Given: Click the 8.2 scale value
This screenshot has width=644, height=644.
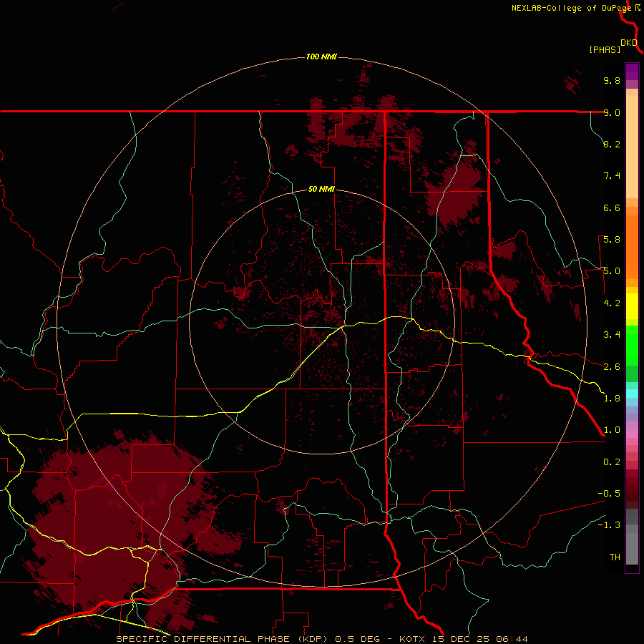Looking at the screenshot, I should (612, 144).
